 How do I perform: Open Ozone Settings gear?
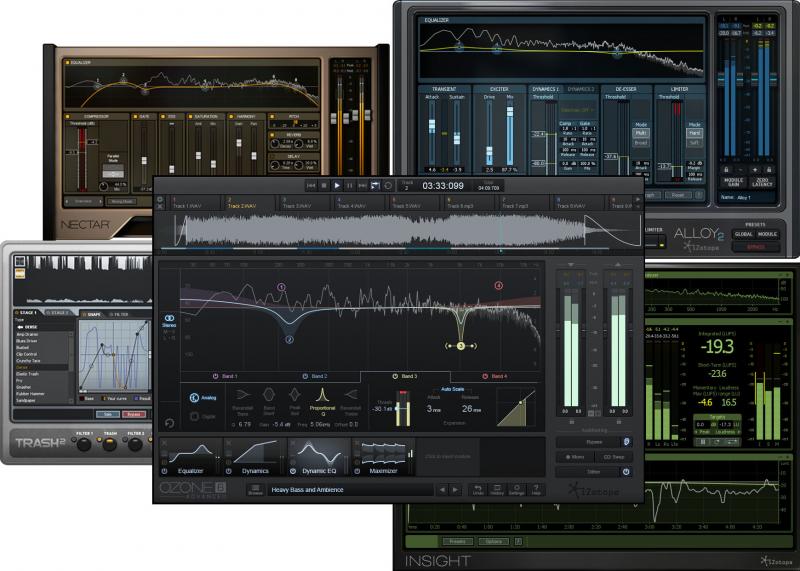coord(516,490)
